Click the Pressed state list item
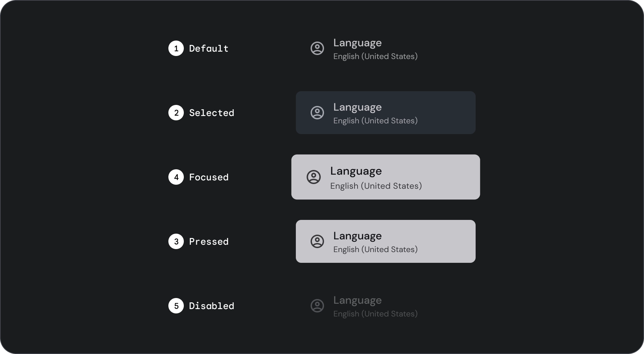644x354 pixels. pos(386,241)
